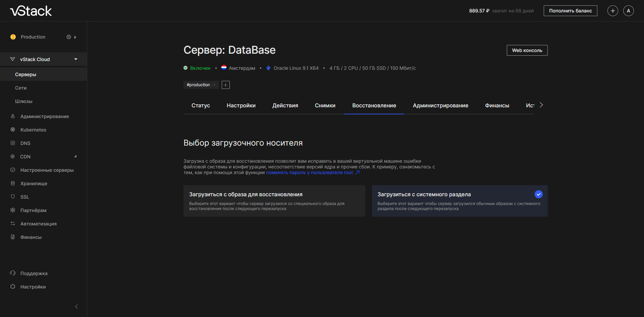The image size is (644, 317).
Task: Switch to the Настройки tab
Action: pos(241,105)
